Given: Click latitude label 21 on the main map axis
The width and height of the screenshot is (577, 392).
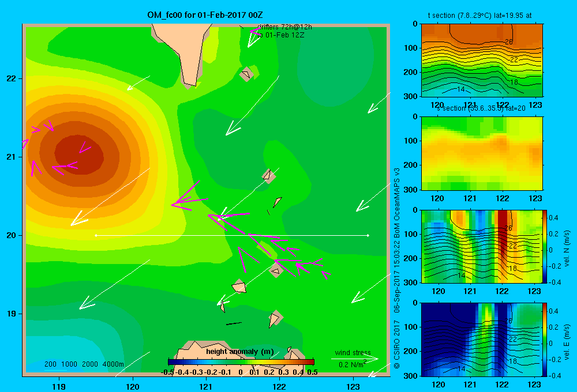Looking at the screenshot, I should click(12, 157).
